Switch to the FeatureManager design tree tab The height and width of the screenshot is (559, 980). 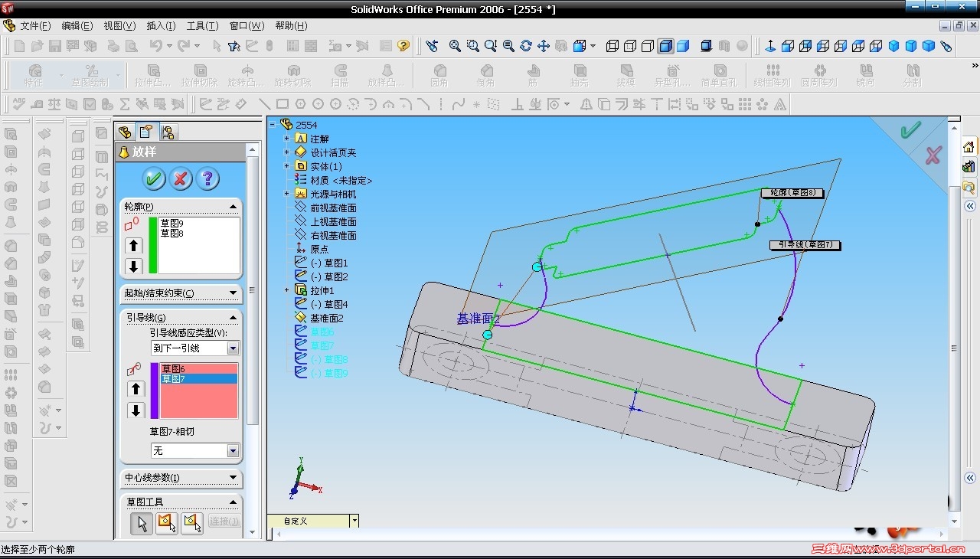[x=125, y=132]
